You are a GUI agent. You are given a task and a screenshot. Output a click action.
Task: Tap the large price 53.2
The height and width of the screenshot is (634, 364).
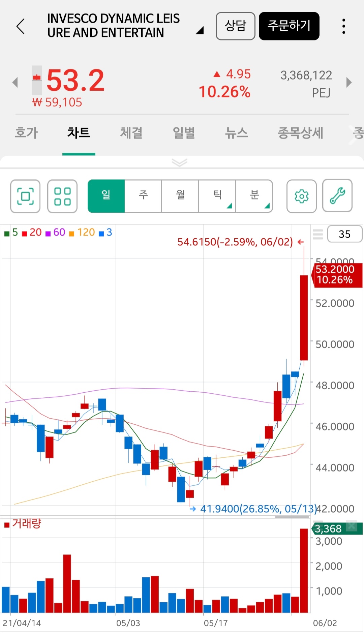(75, 81)
